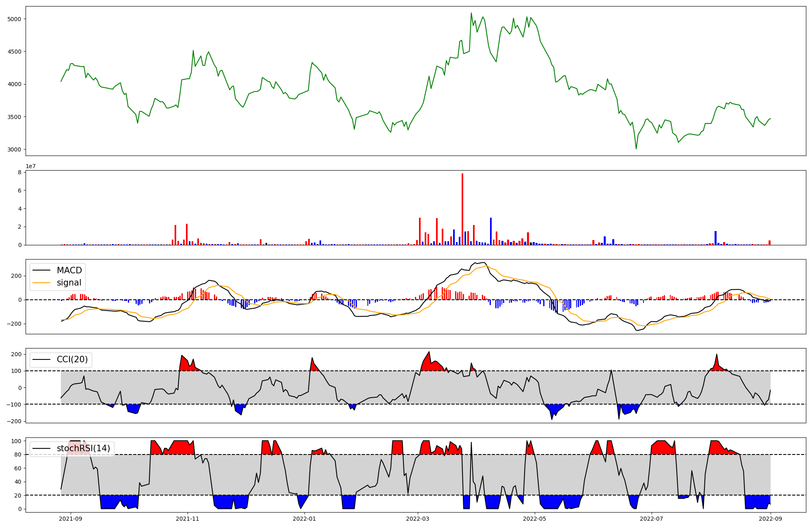The height and width of the screenshot is (528, 812).
Task: Click the 2022-05 x-axis date label
Action: tap(534, 519)
